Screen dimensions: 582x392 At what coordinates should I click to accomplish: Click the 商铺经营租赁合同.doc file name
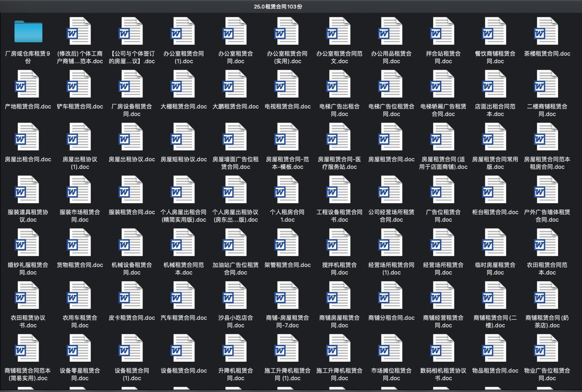[443, 322]
